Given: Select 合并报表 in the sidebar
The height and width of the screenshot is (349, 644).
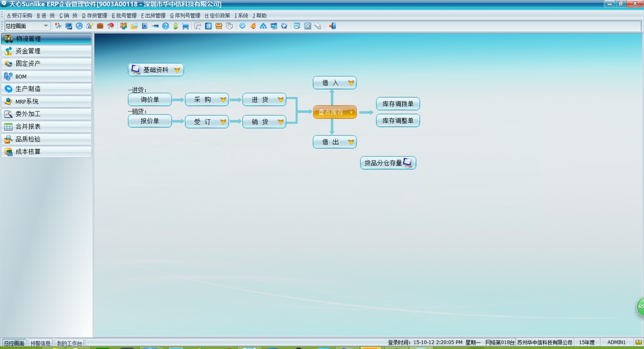Looking at the screenshot, I should [x=46, y=127].
